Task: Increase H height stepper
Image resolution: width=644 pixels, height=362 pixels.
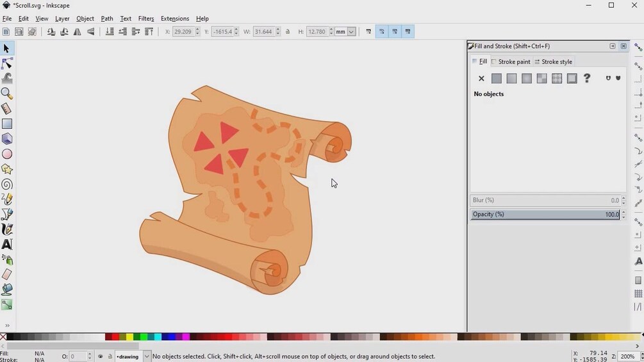Action: tap(331, 29)
